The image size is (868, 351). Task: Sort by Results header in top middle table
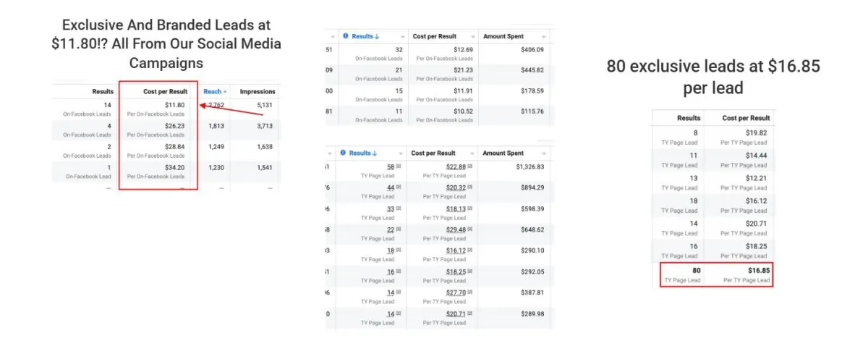(x=363, y=35)
